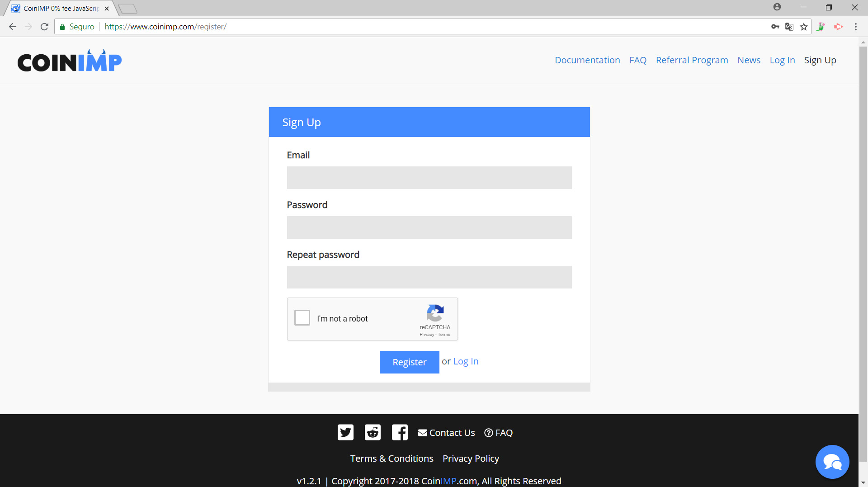Open saved passwords key icon
Screen dimensions: 868x487
point(775,27)
